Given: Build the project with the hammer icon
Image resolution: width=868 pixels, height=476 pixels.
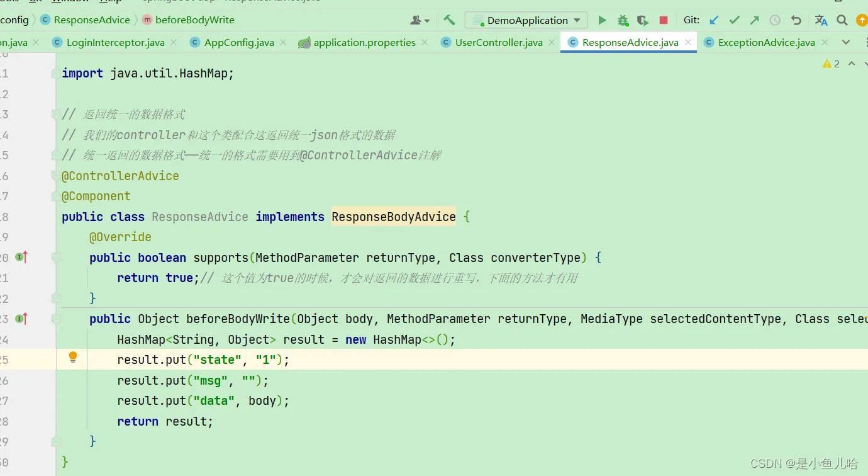Looking at the screenshot, I should pyautogui.click(x=449, y=20).
